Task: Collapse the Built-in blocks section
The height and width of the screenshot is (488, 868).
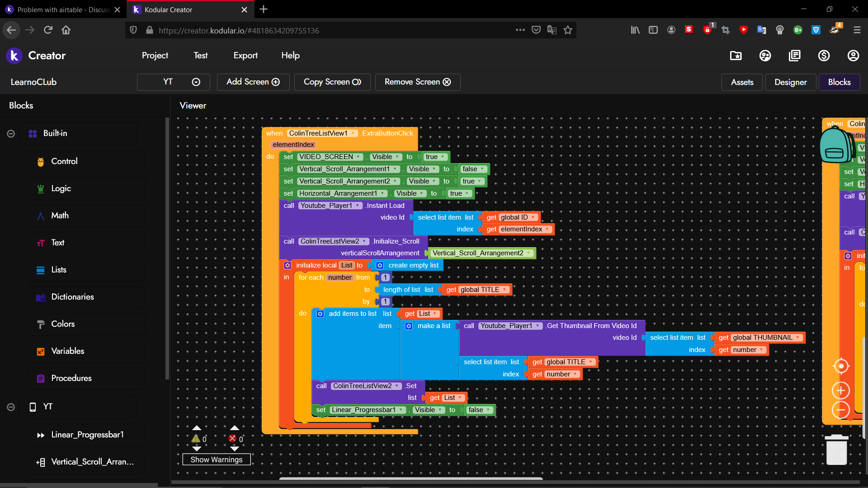Action: coord(11,134)
